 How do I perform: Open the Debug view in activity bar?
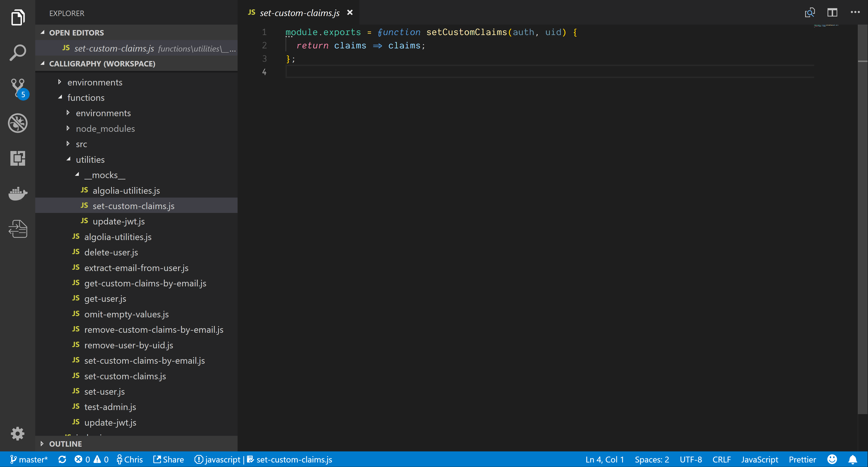coord(18,123)
